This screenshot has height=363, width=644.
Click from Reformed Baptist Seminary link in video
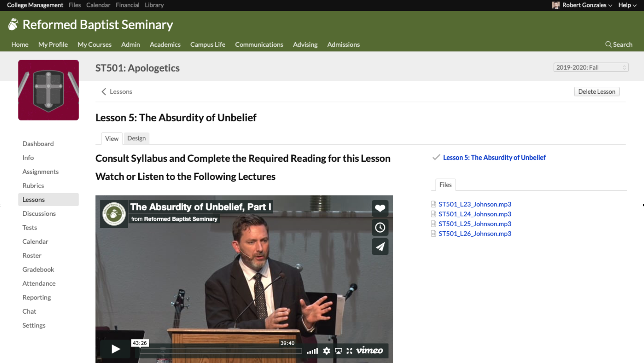[x=174, y=219]
